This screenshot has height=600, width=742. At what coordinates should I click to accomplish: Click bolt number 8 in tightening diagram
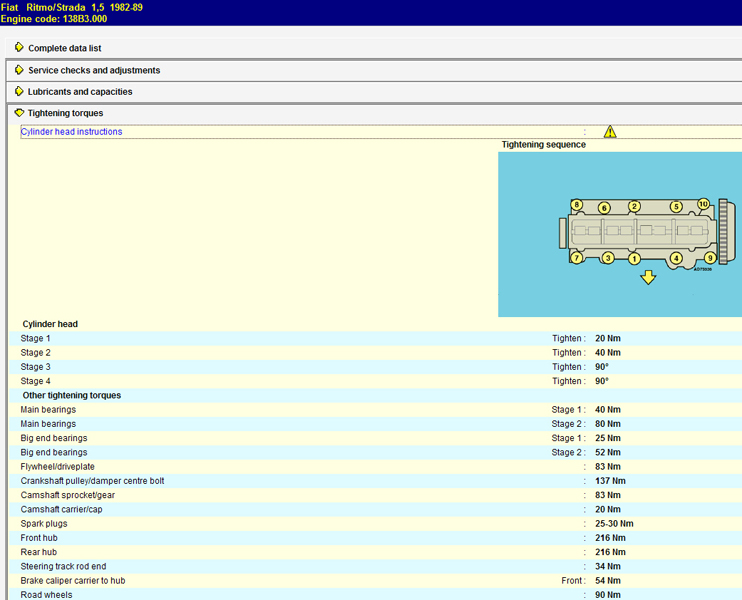(576, 205)
